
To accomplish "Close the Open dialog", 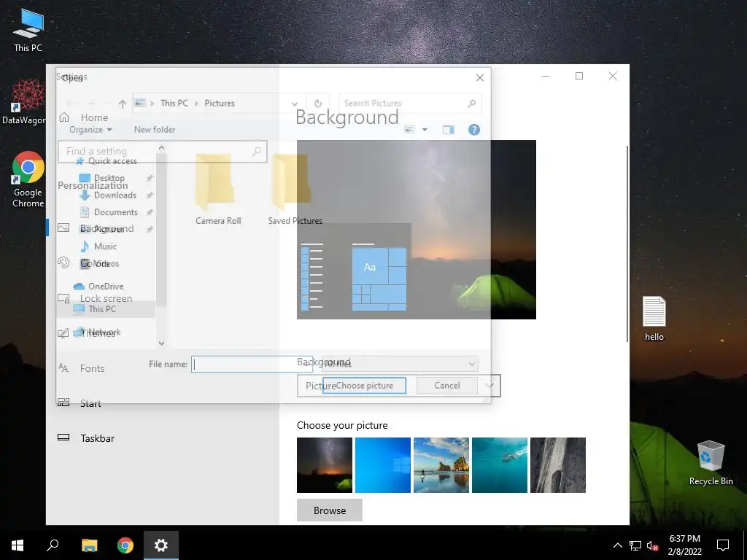I will pos(480,77).
